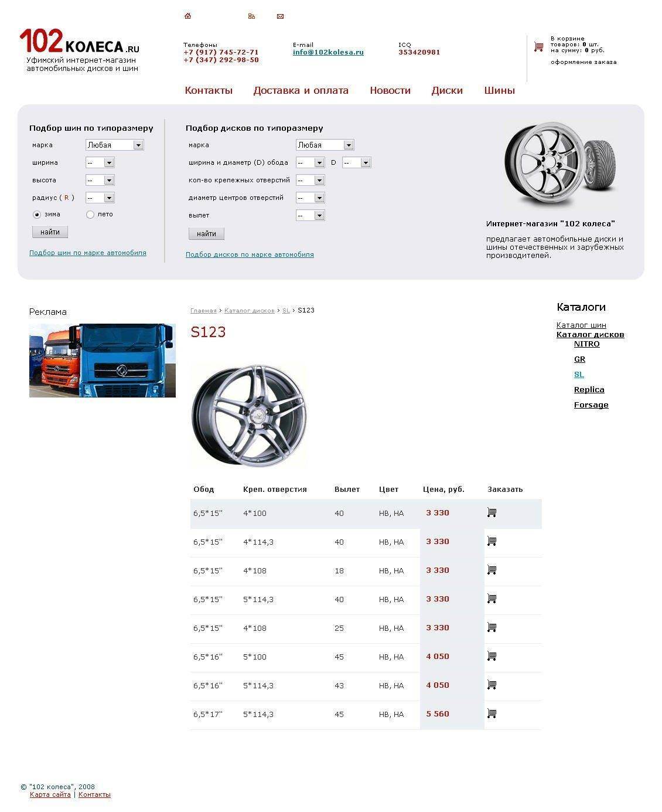The height and width of the screenshot is (812, 662).
Task: Add the 5*100 6,5*16" wheel to cart
Action: coord(492,657)
